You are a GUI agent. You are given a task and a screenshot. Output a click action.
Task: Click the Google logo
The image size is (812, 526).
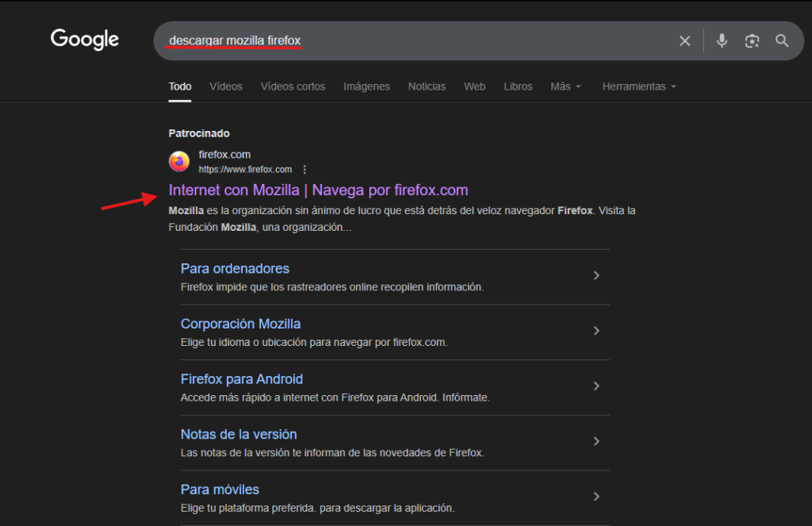click(x=85, y=39)
